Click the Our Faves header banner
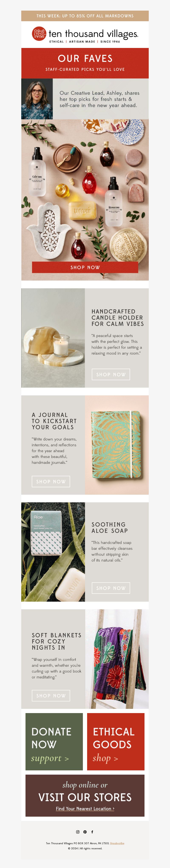The width and height of the screenshot is (170, 868). (x=85, y=63)
